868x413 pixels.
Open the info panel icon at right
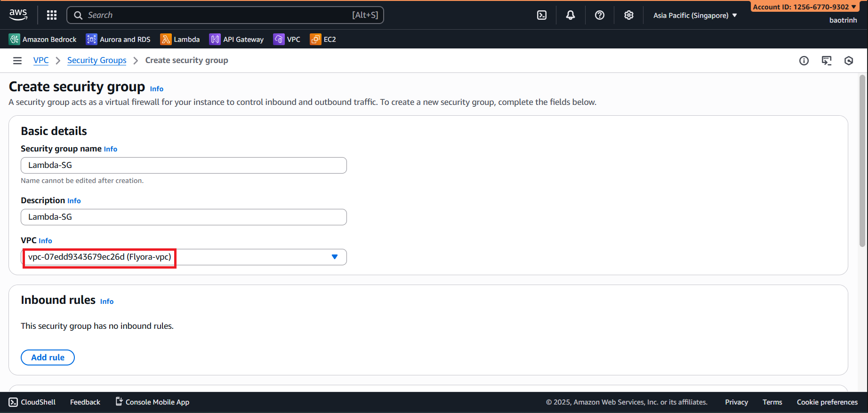(804, 61)
